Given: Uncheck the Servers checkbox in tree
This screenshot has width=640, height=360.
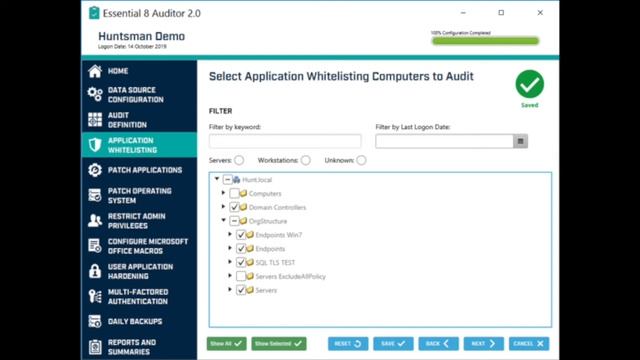Looking at the screenshot, I should pyautogui.click(x=241, y=290).
